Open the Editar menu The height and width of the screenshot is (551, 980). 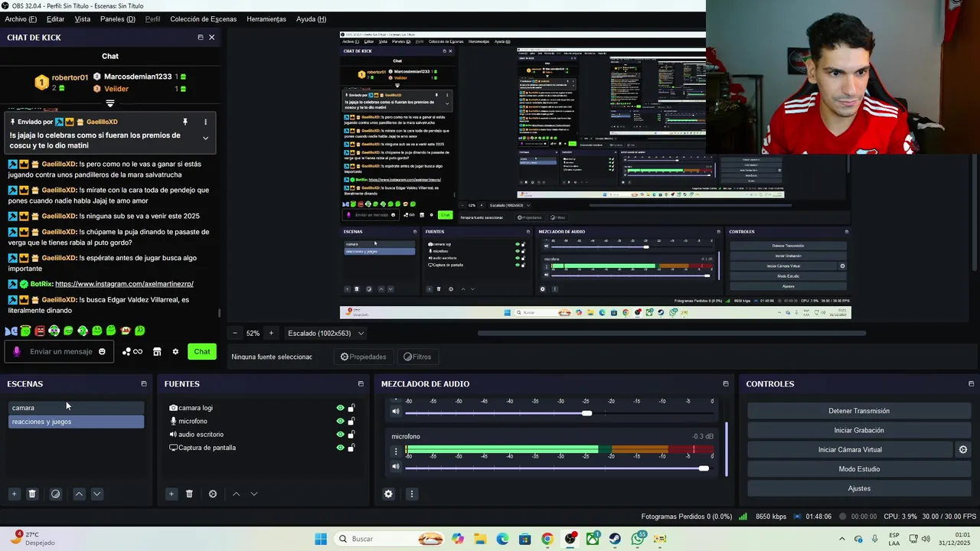pos(55,19)
